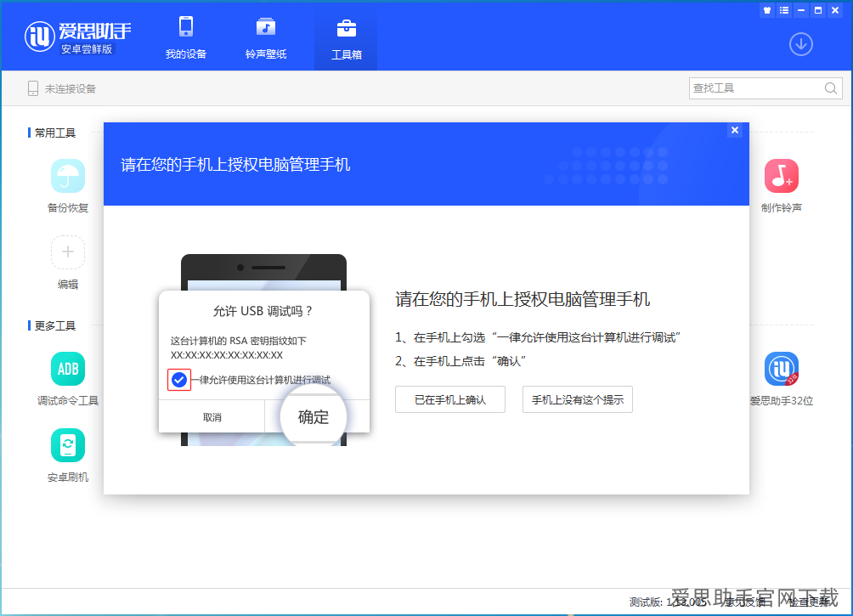The width and height of the screenshot is (853, 616).
Task: Click the search magnifier in the tool search box
Action: [x=829, y=88]
